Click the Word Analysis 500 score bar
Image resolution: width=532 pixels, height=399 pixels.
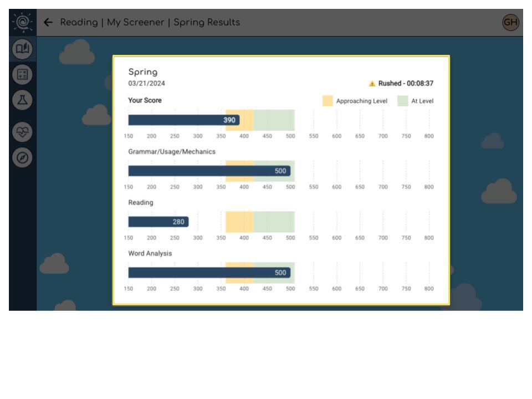(209, 273)
